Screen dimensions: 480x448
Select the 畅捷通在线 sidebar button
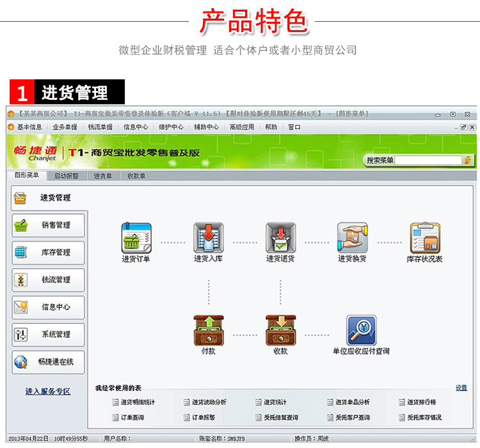[48, 362]
